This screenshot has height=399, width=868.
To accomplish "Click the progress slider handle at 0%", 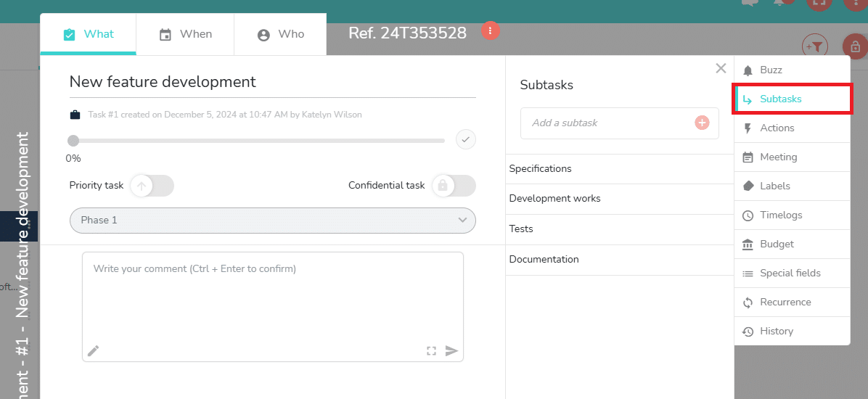I will point(73,141).
